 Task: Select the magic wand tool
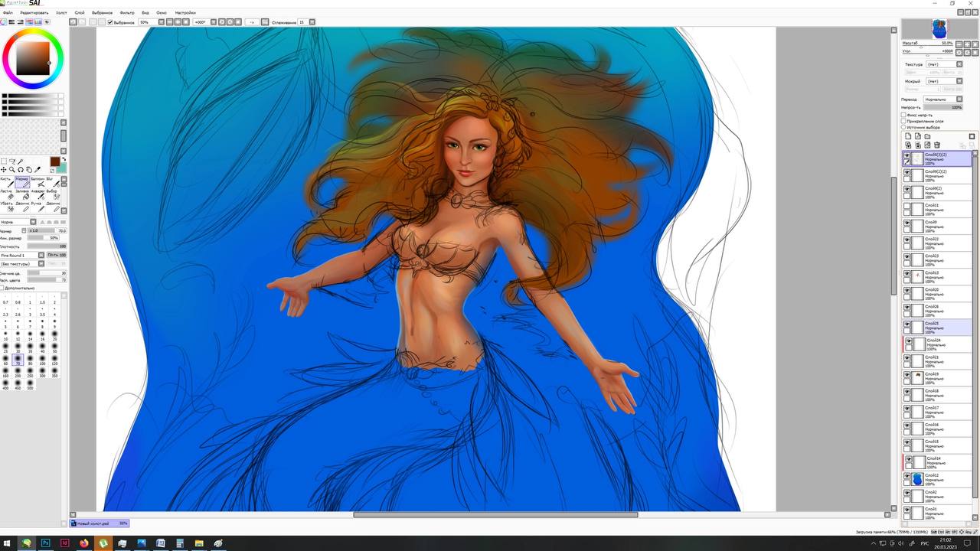(x=20, y=161)
